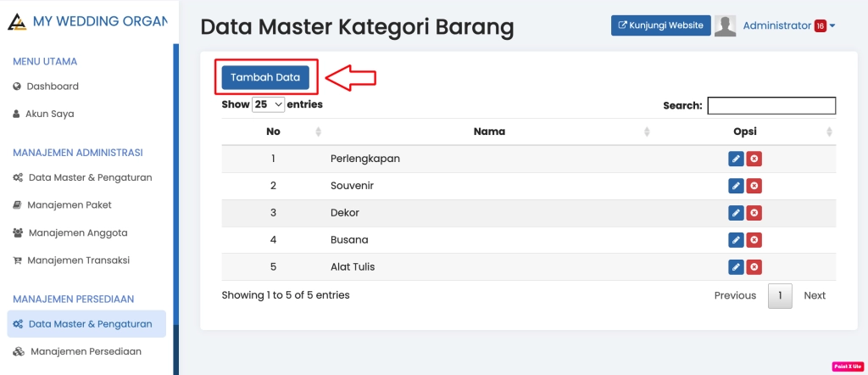Click the Kunjungi Website button

(x=660, y=25)
